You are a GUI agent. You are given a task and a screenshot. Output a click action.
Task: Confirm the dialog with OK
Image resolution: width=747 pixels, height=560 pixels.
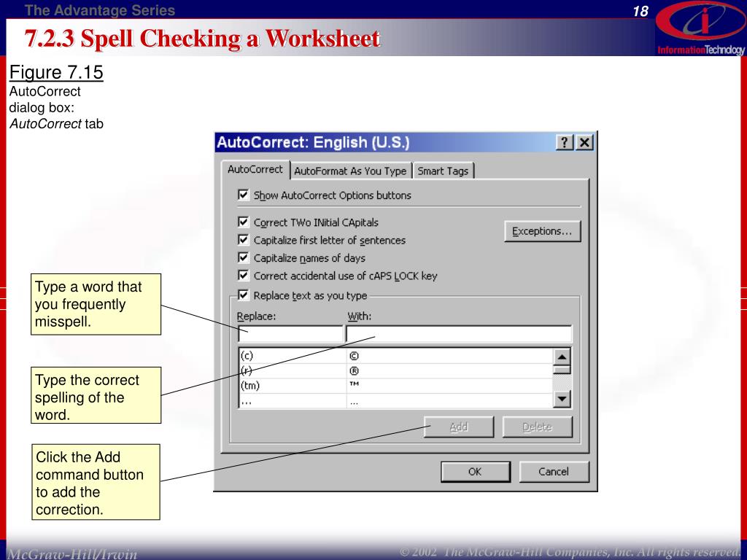[476, 472]
